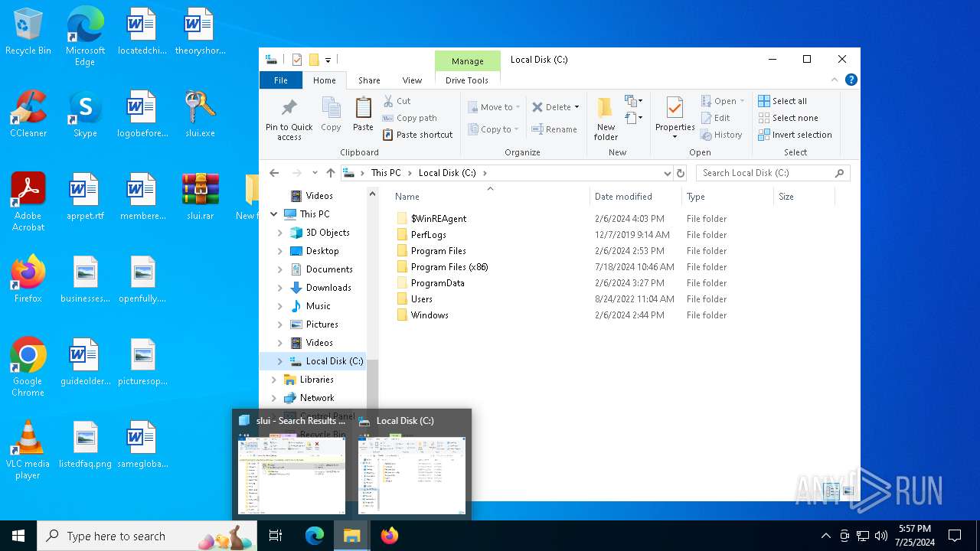This screenshot has width=980, height=551.
Task: Click Pin to Quick access icon
Action: [x=289, y=119]
